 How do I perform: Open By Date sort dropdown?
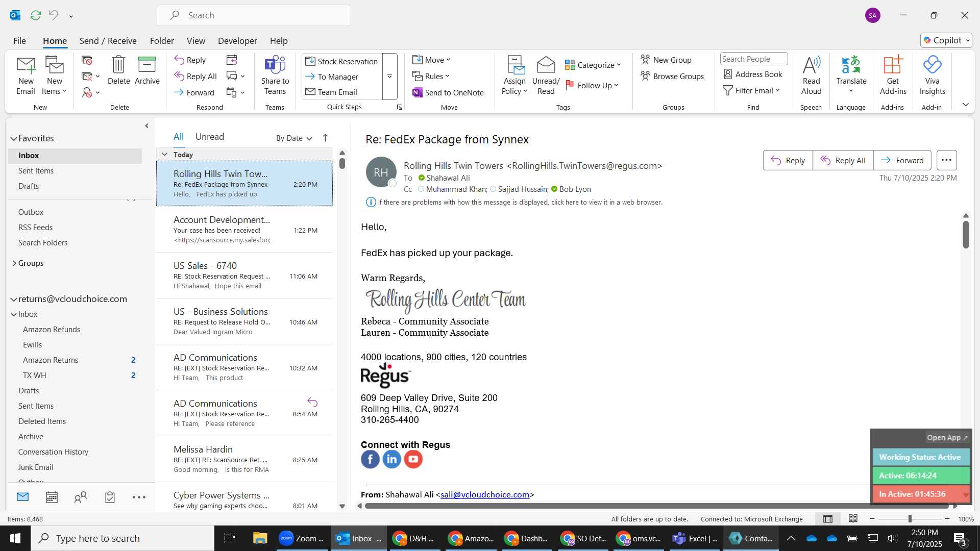[x=294, y=138]
